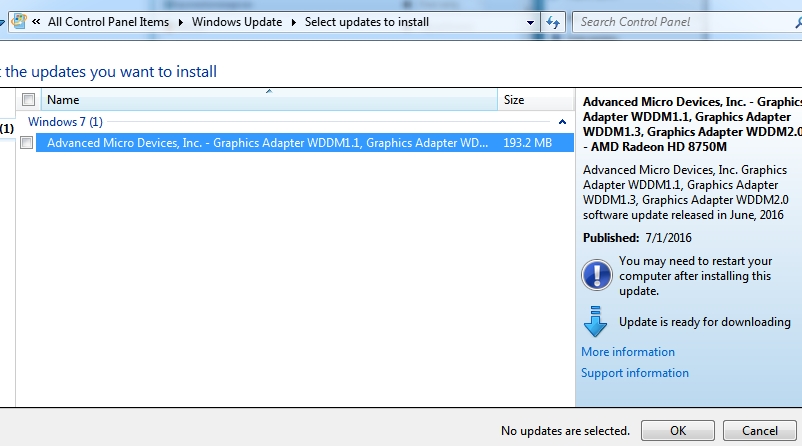Open the Support information link
The width and height of the screenshot is (802, 446).
pyautogui.click(x=635, y=373)
